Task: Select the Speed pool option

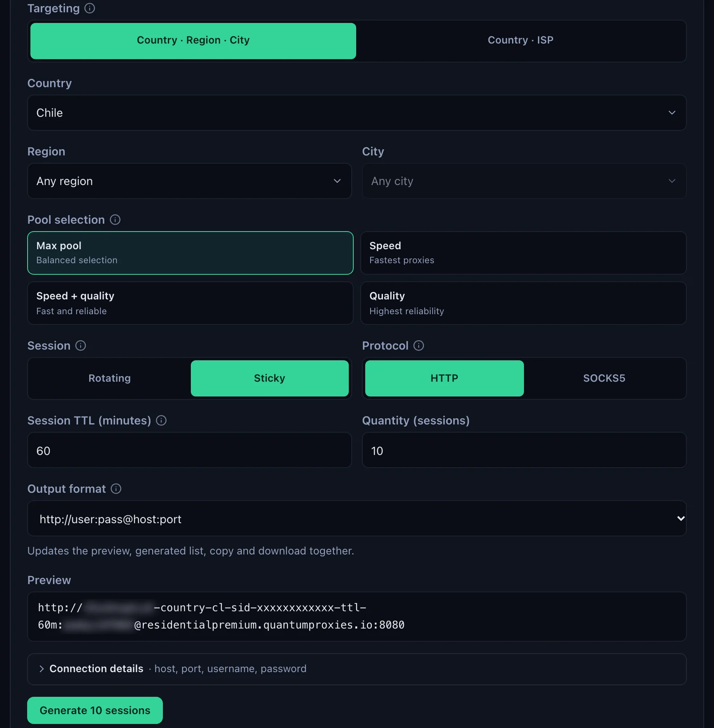Action: click(x=523, y=253)
